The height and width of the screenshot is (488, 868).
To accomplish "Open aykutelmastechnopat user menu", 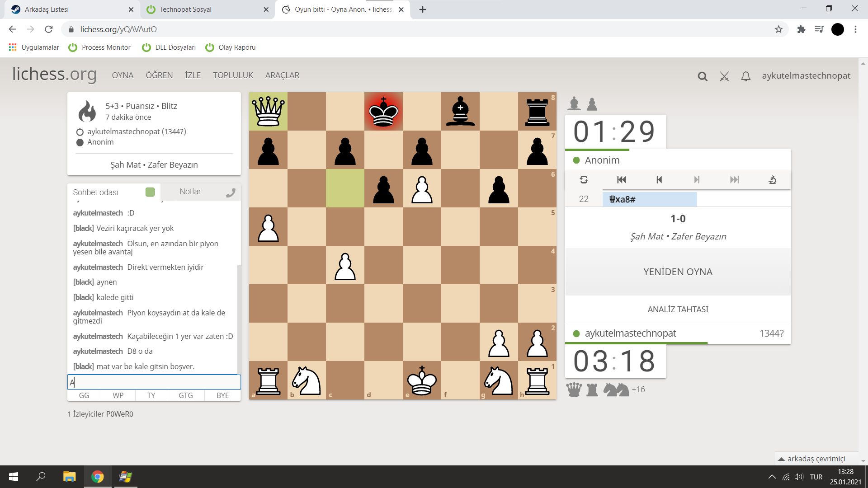I will tap(806, 75).
